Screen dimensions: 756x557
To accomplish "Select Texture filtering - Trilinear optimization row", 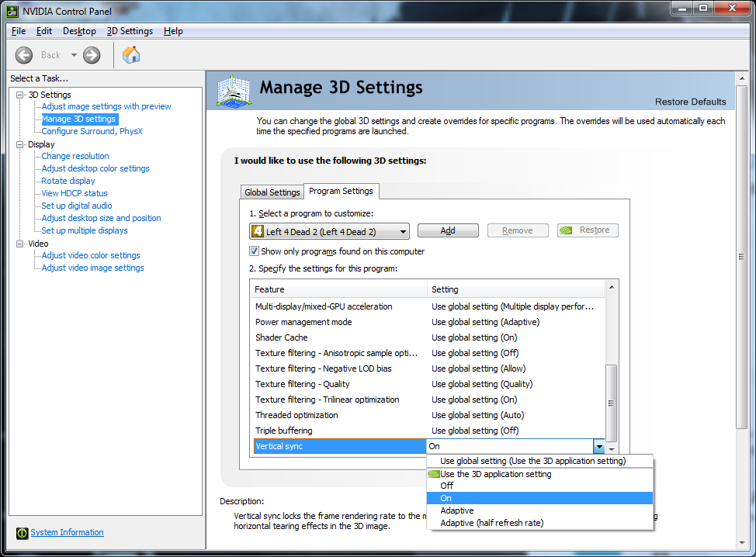I will (428, 400).
